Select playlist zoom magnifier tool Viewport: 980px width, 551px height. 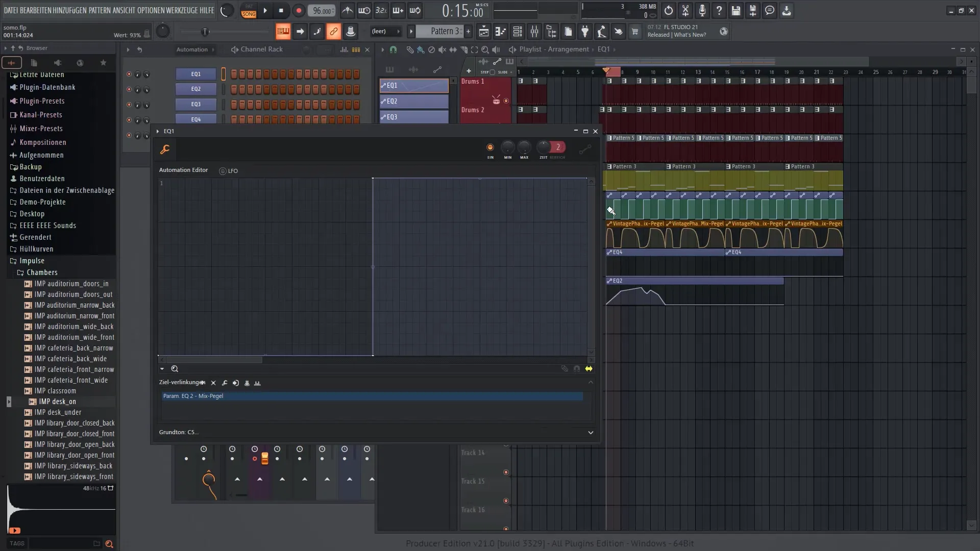[485, 49]
